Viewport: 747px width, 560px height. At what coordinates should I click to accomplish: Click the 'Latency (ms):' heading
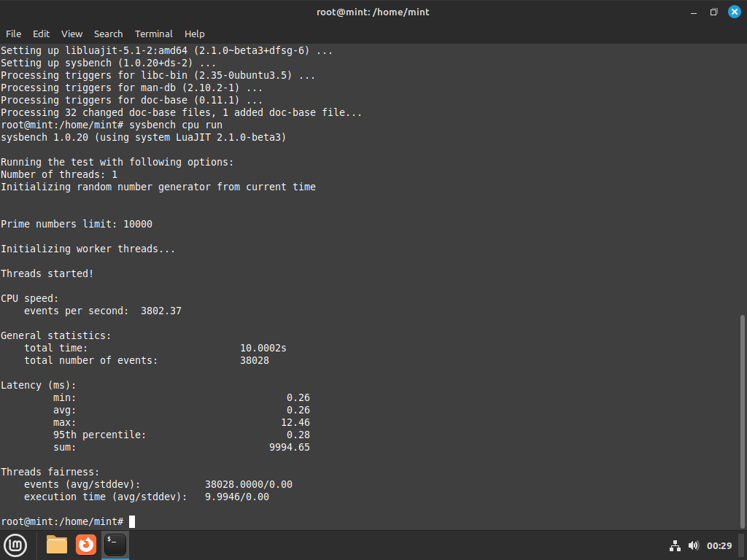point(39,385)
